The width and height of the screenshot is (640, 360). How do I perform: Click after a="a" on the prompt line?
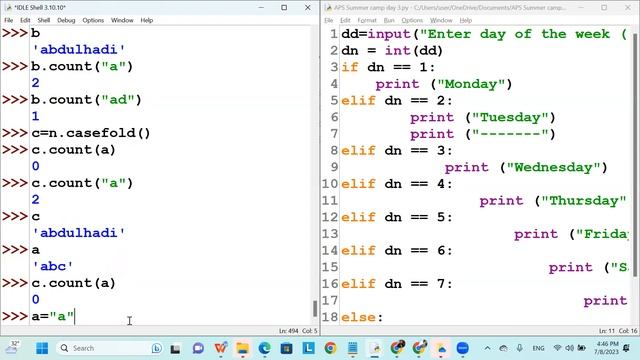tap(76, 316)
